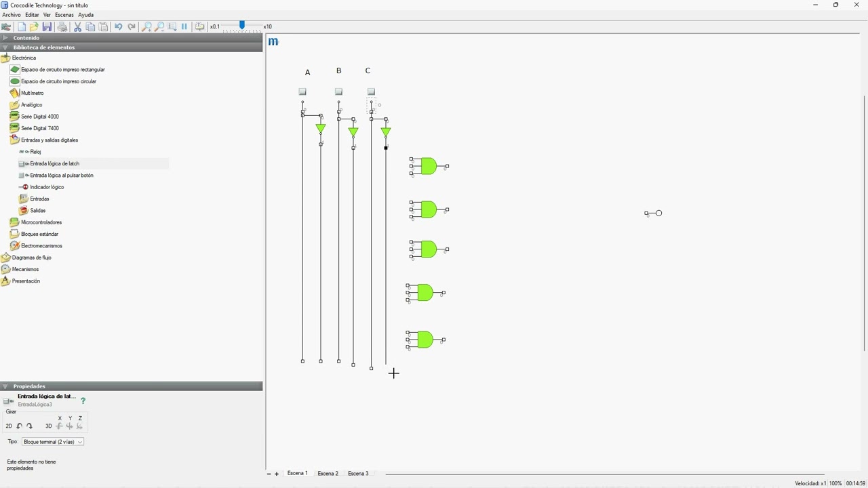Cut the selection with the scissors icon
Viewport: 868px width, 488px height.
tap(77, 26)
